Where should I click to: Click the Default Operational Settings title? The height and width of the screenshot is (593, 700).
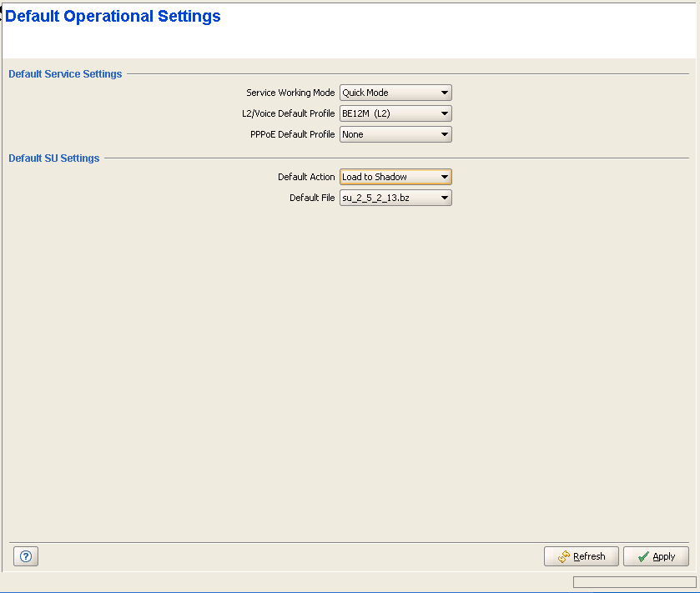click(x=113, y=16)
